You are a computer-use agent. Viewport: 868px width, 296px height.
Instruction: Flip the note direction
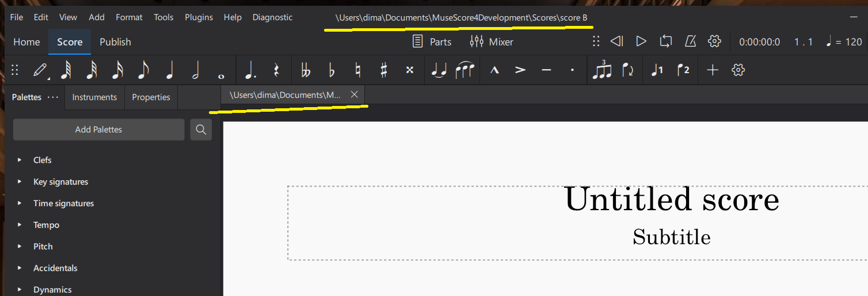point(628,70)
